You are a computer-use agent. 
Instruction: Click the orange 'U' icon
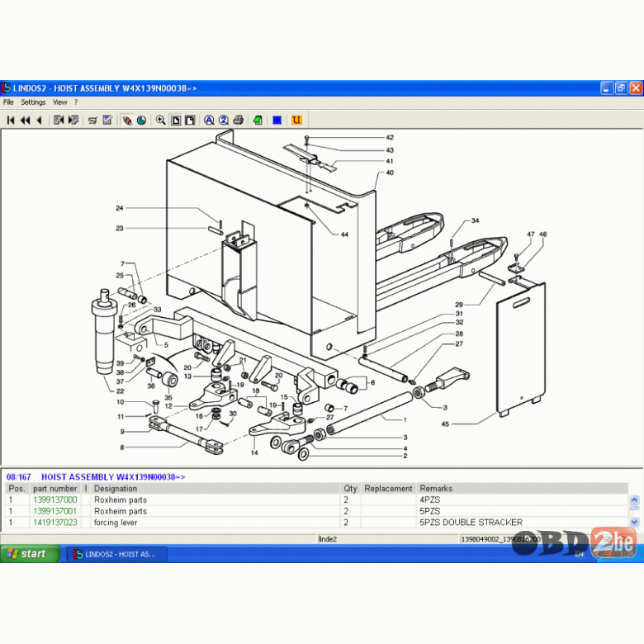(296, 120)
